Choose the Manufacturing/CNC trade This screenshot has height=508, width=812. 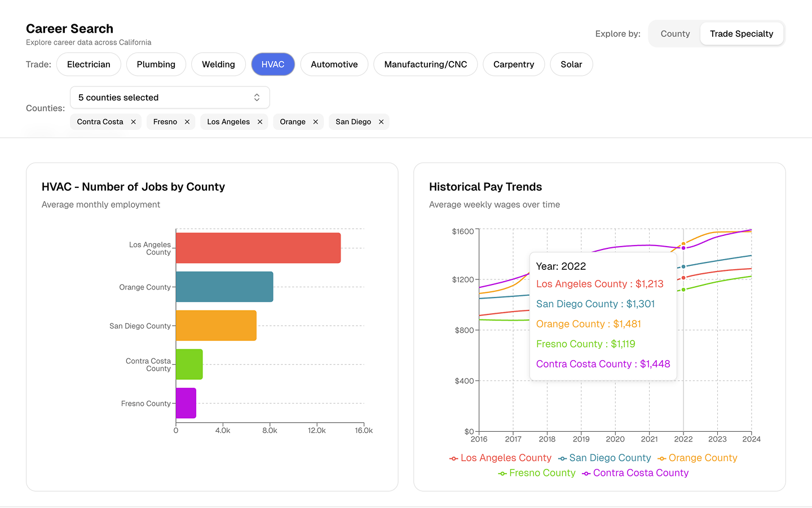(x=425, y=64)
